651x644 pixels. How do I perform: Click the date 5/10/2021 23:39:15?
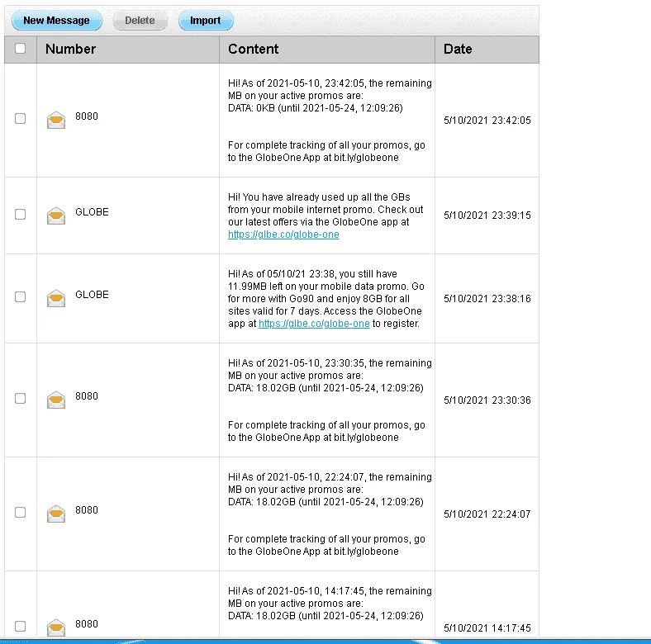[x=487, y=215]
